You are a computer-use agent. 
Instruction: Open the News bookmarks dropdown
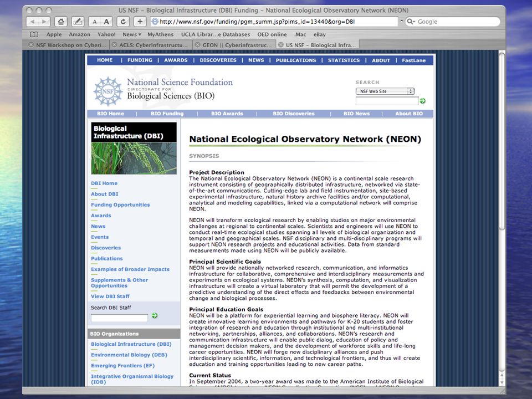point(132,34)
